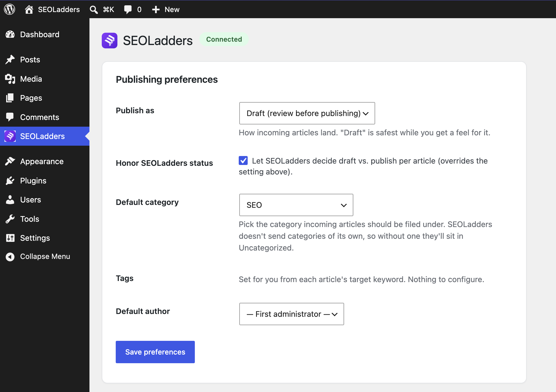556x392 pixels.
Task: Click the Default author label
Action: [143, 311]
